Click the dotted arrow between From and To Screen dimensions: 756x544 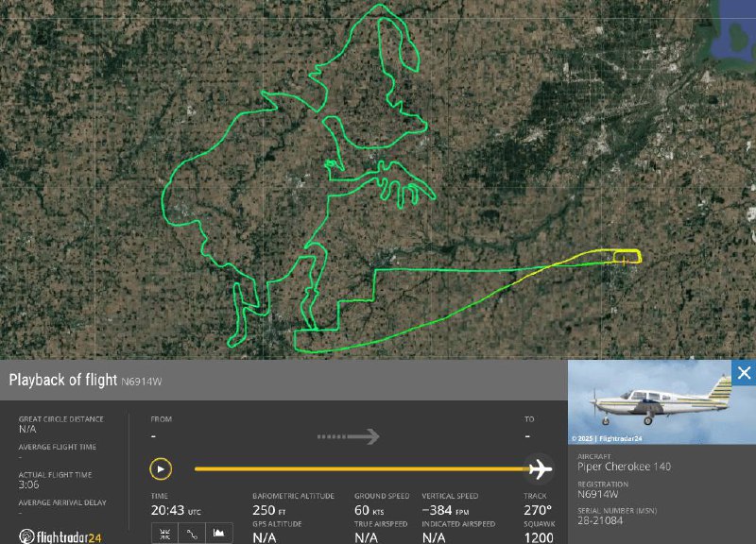point(348,436)
